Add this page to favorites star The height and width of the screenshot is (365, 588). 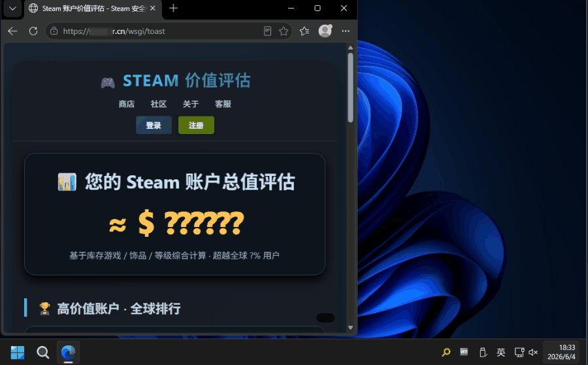284,31
